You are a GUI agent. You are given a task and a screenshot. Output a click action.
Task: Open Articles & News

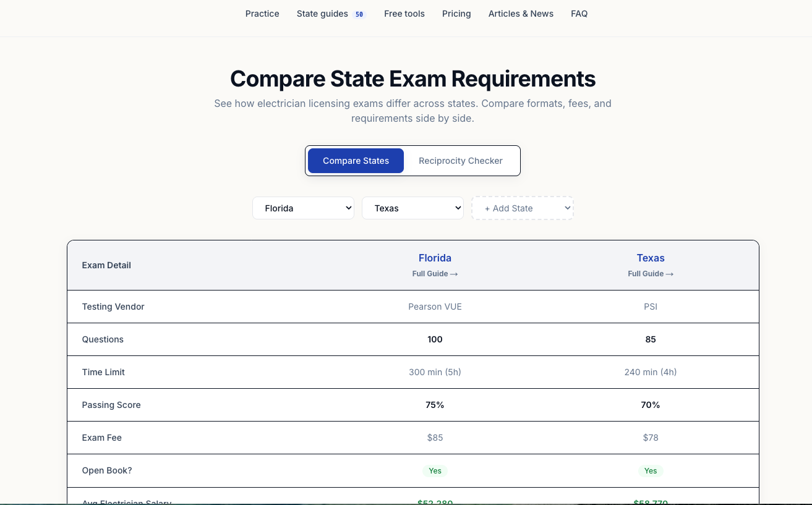[x=521, y=14]
